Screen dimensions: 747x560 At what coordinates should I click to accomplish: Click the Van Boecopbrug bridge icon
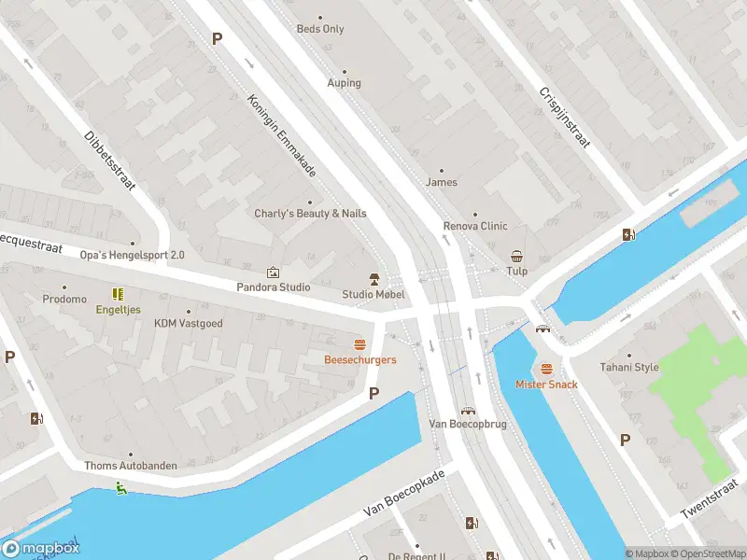point(468,411)
